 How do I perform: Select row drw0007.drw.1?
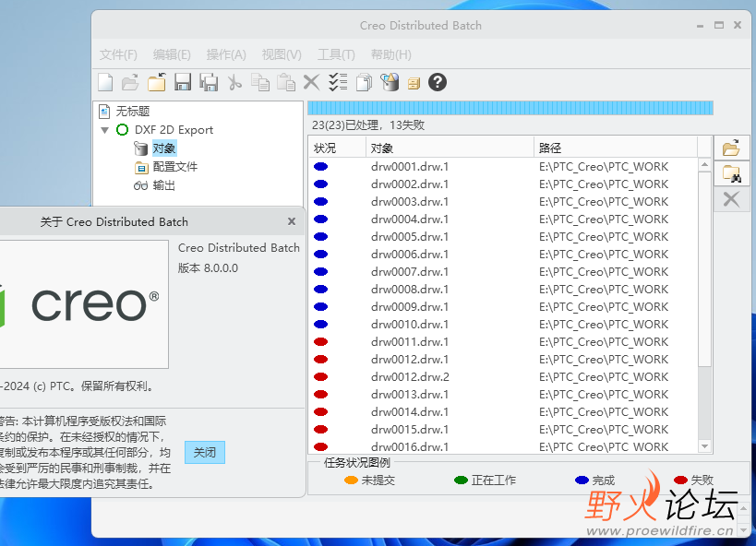click(504, 272)
